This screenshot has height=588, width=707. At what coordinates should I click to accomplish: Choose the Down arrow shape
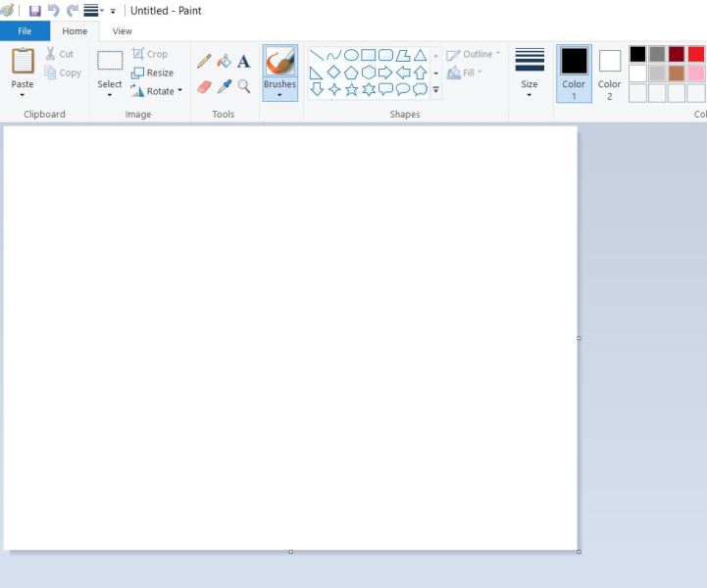click(x=317, y=89)
